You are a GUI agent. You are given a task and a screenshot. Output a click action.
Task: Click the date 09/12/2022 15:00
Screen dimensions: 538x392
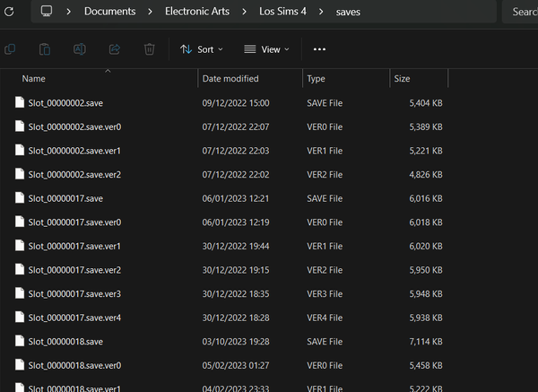click(x=236, y=103)
